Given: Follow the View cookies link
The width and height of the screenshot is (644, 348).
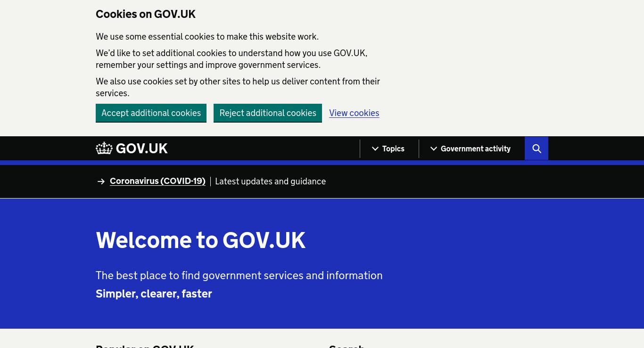Looking at the screenshot, I should point(354,113).
